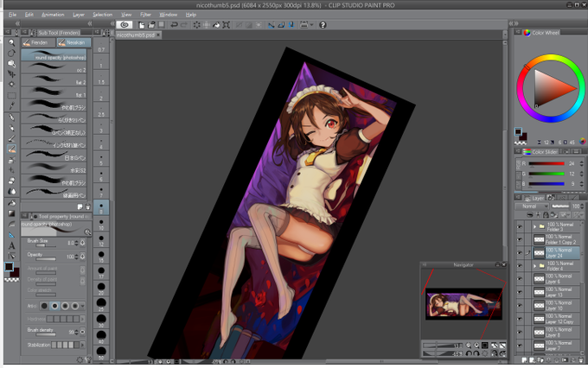Select the 'oo 2' brush preset

(x=54, y=67)
